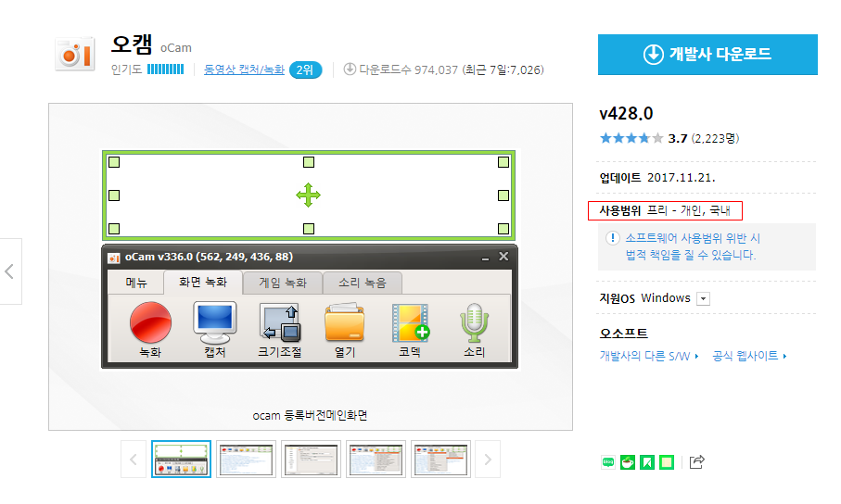841x504 pixels.
Task: Select the fifth screenshot thumbnail
Action: pos(440,459)
